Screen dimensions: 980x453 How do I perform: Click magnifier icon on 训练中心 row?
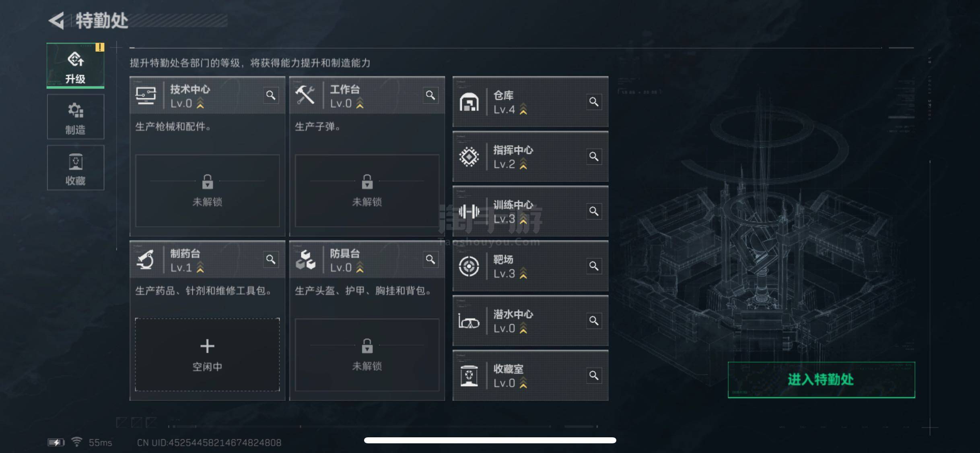pyautogui.click(x=594, y=211)
